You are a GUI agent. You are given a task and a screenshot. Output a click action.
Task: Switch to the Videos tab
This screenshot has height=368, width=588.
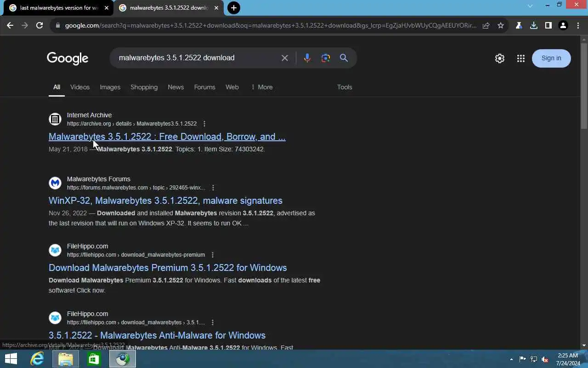point(80,87)
